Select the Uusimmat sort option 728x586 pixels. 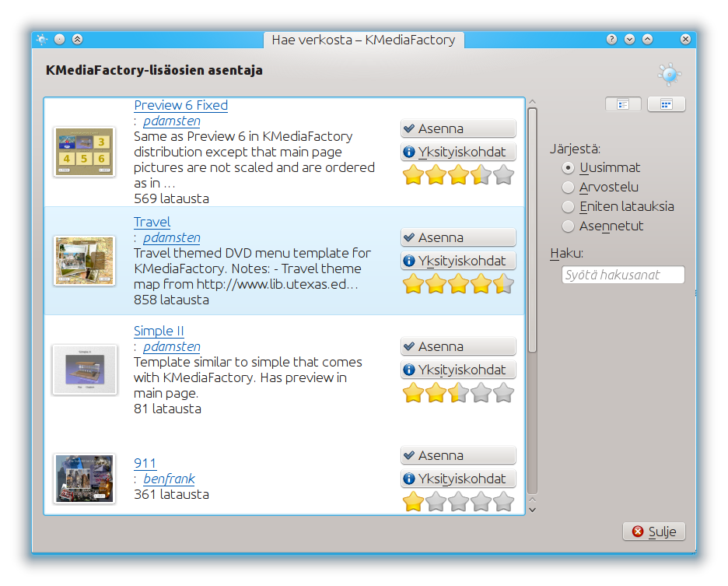click(568, 168)
